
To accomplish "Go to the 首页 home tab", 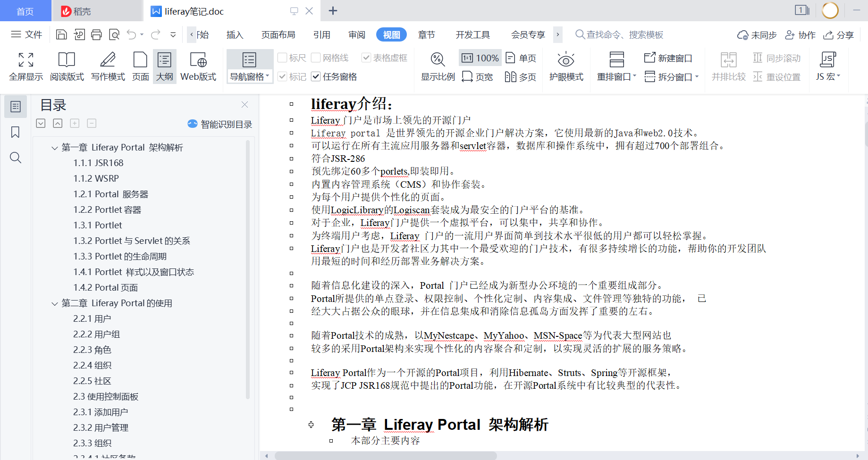I will click(x=25, y=11).
